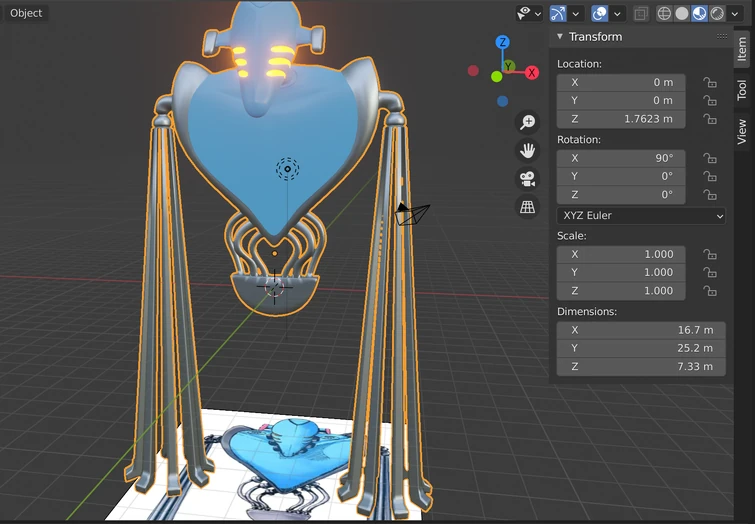Screen dimensions: 755x524
Task: Lock the Rotation Y axis
Action: point(710,176)
